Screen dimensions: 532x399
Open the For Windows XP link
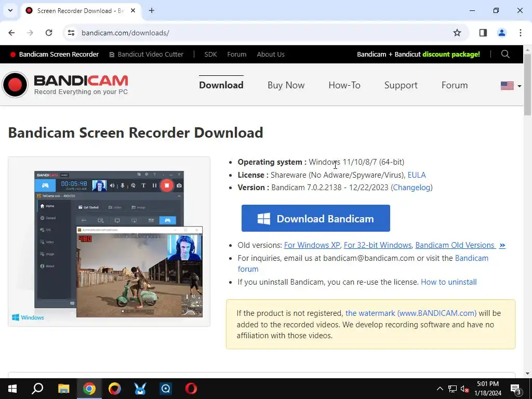click(x=312, y=245)
